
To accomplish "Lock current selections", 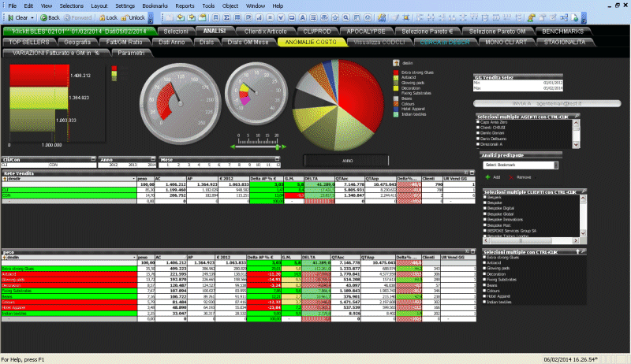I will [x=108, y=17].
